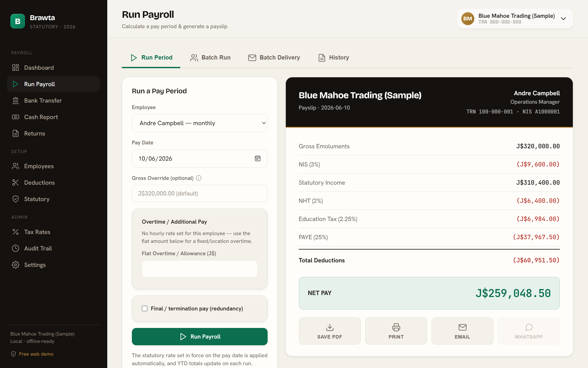The image size is (588, 368).
Task: Click the Email payslip button
Action: point(462,331)
